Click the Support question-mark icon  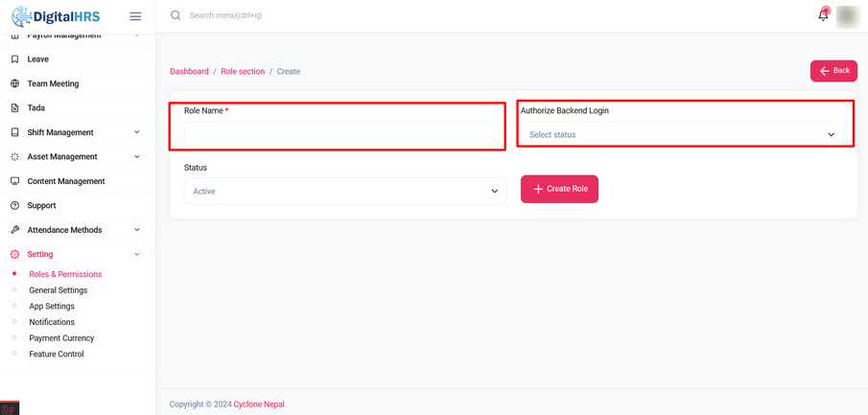pos(14,206)
